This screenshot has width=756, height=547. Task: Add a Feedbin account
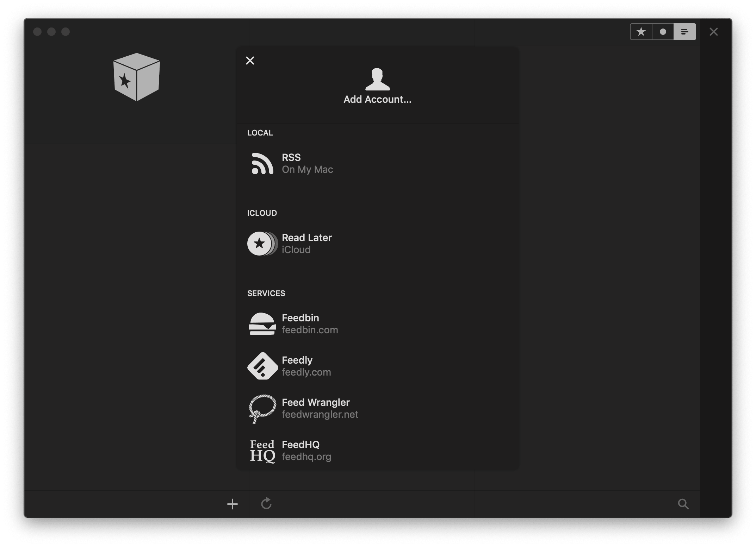pyautogui.click(x=377, y=324)
